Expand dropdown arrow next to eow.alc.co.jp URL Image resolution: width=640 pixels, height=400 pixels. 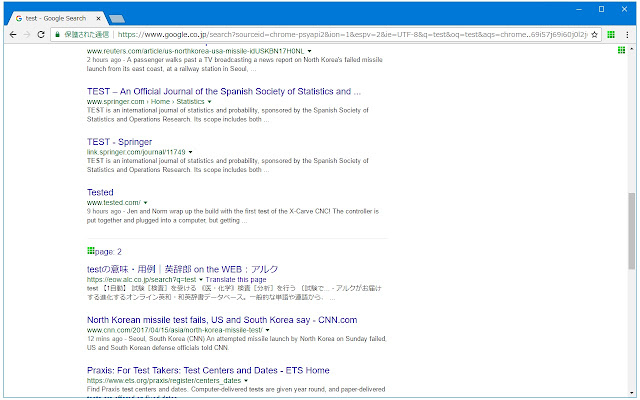(x=200, y=280)
